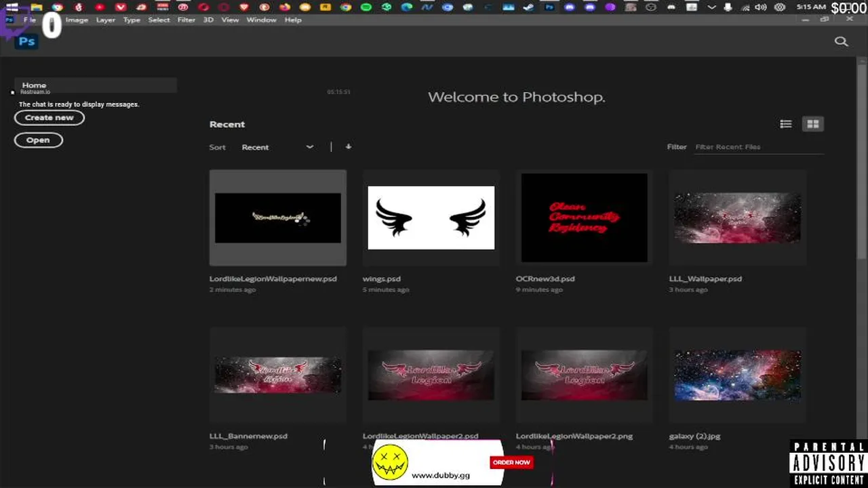
Task: Click the LordlikeLegionWallpapernew.psd file name
Action: 273,279
